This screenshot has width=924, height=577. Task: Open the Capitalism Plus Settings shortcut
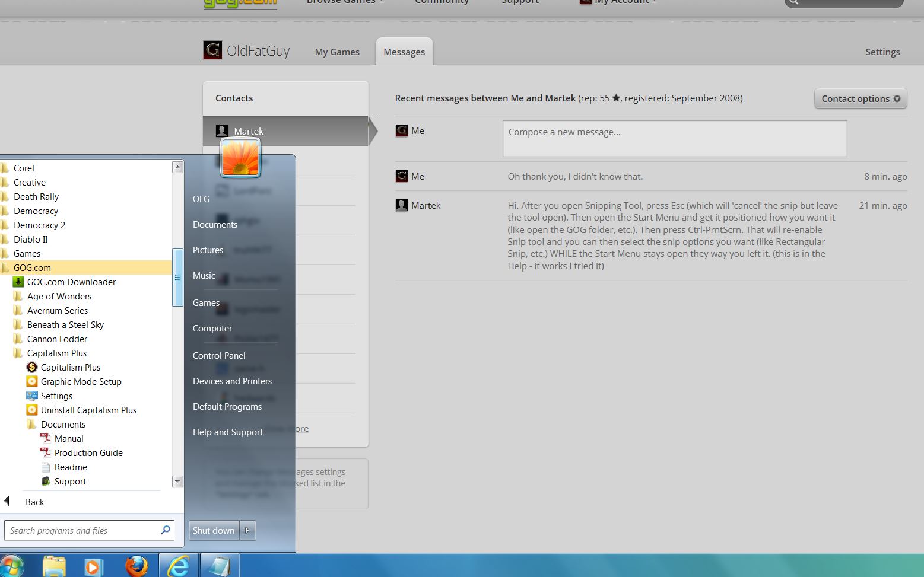[50, 396]
